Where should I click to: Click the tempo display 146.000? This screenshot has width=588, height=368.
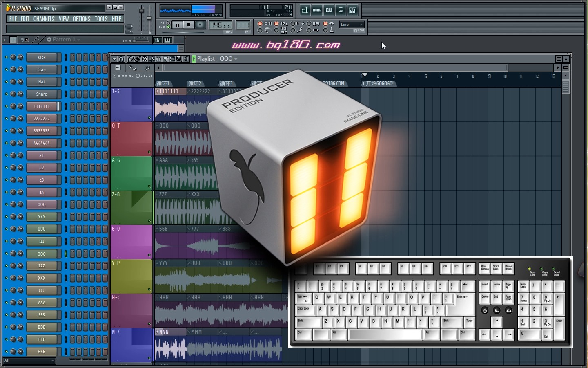220,25
